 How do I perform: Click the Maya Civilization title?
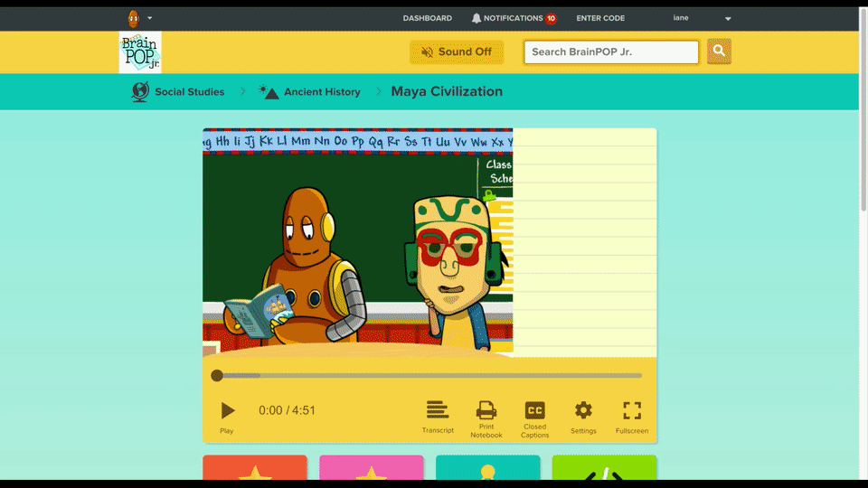[447, 91]
